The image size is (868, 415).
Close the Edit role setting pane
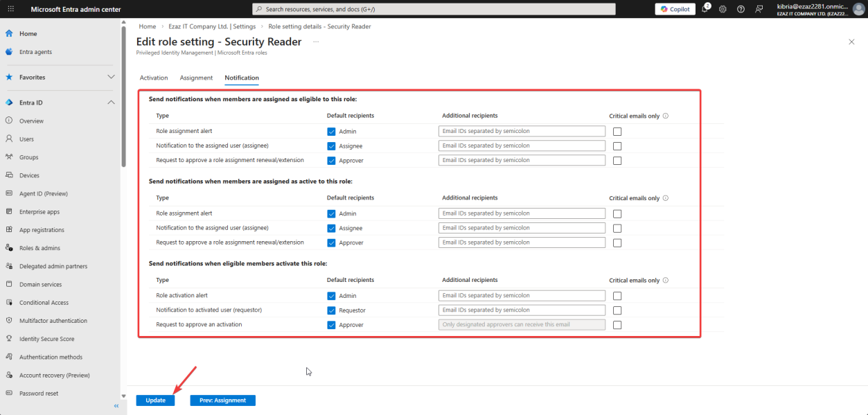(851, 42)
